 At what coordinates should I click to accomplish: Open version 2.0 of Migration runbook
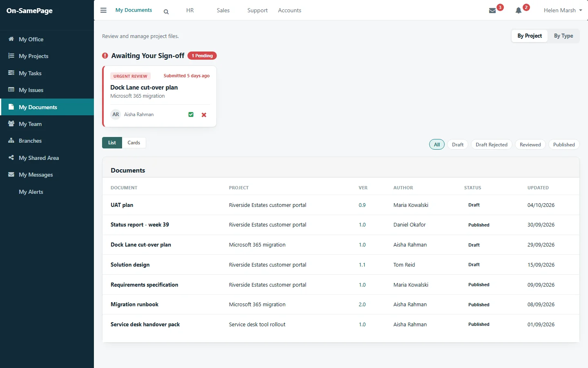click(362, 305)
